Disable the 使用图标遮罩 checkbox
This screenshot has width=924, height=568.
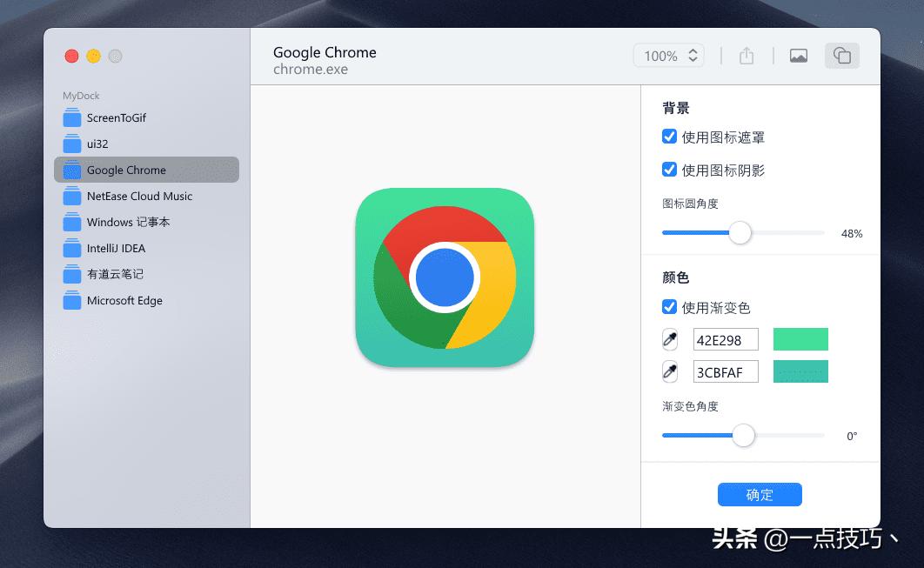[x=669, y=136]
